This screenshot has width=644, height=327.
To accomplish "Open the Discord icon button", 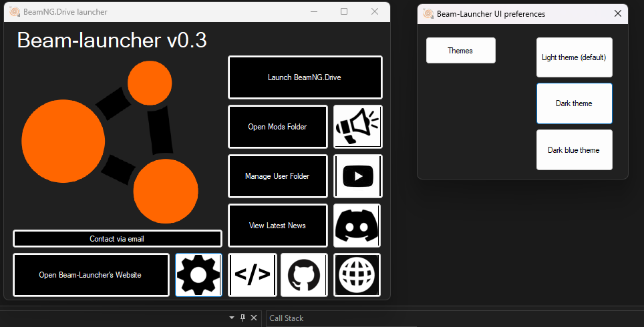I will (x=357, y=226).
